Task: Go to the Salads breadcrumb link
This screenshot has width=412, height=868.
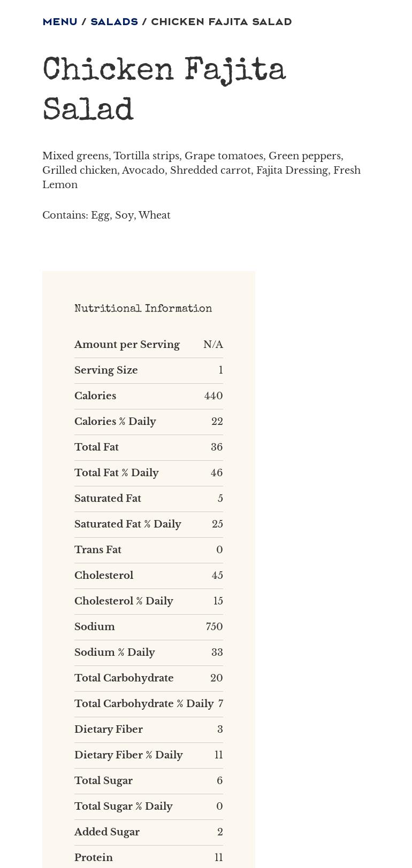Action: pyautogui.click(x=114, y=22)
